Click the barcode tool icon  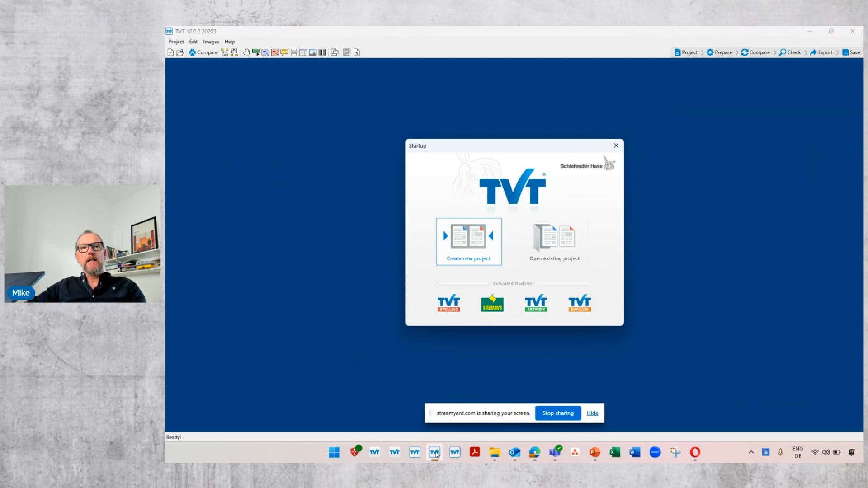point(322,52)
